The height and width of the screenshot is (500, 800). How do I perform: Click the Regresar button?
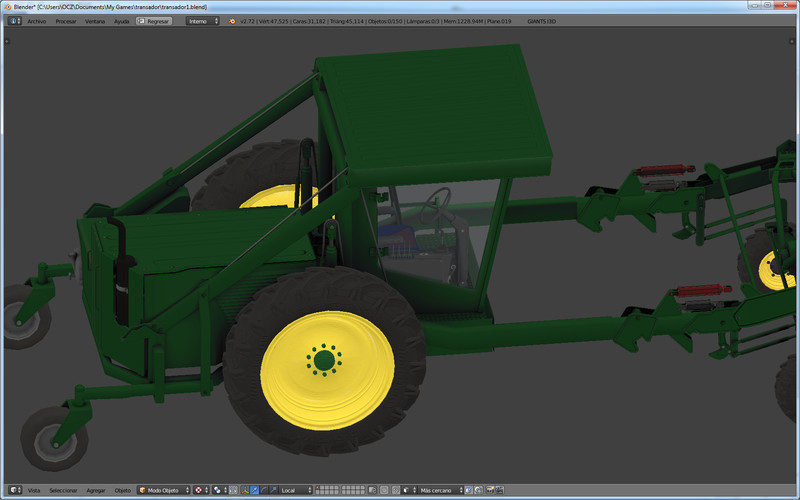coord(154,20)
